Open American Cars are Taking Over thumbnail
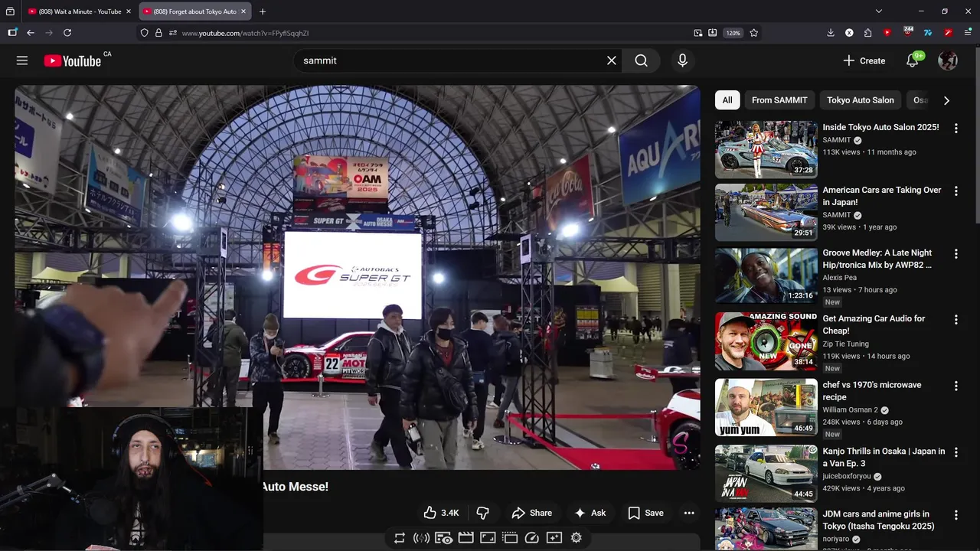The width and height of the screenshot is (980, 551). point(766,212)
